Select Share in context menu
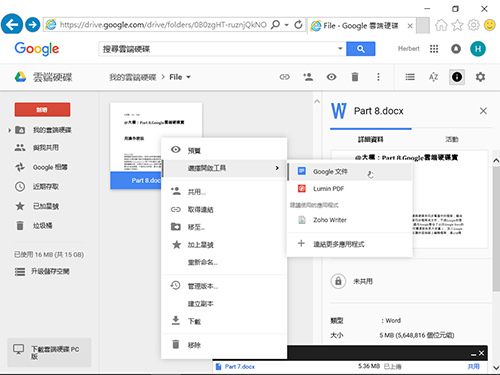The height and width of the screenshot is (375, 500). pyautogui.click(x=224, y=192)
